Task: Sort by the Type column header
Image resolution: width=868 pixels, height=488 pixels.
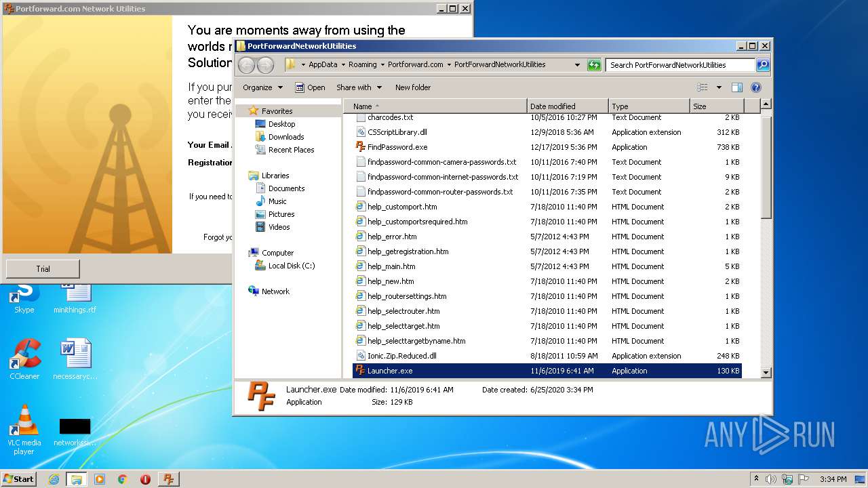Action: click(x=649, y=106)
